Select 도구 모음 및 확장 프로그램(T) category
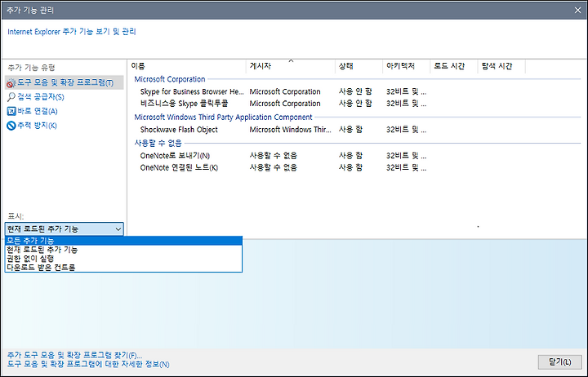This screenshot has width=588, height=377. (x=65, y=82)
